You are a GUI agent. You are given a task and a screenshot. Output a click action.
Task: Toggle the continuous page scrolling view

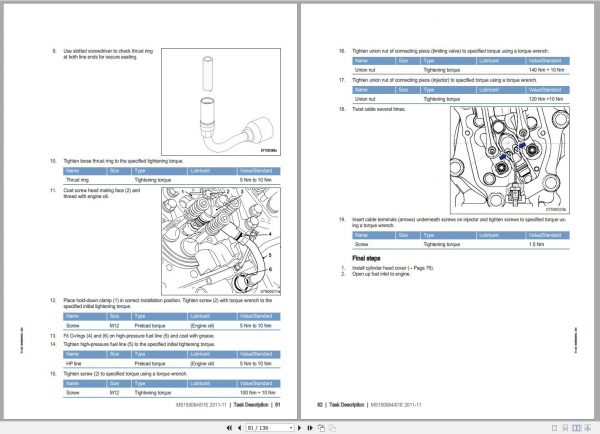click(565, 428)
